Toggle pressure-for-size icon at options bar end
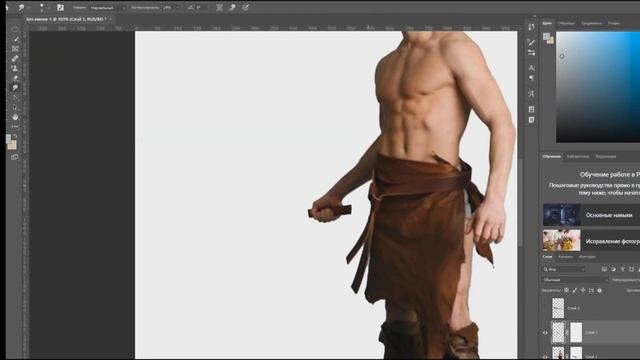The image size is (640, 360). (x=246, y=7)
